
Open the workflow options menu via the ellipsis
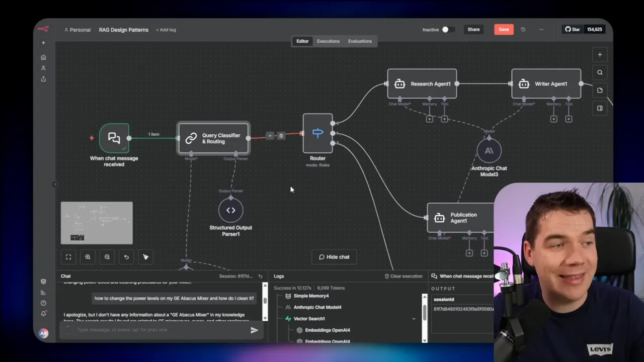coord(541,29)
